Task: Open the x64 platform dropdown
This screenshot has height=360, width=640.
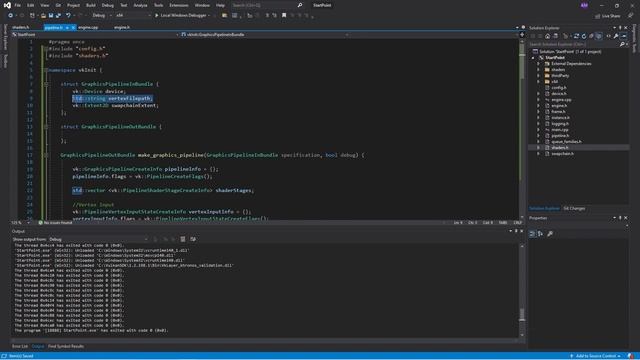Action: [133, 16]
